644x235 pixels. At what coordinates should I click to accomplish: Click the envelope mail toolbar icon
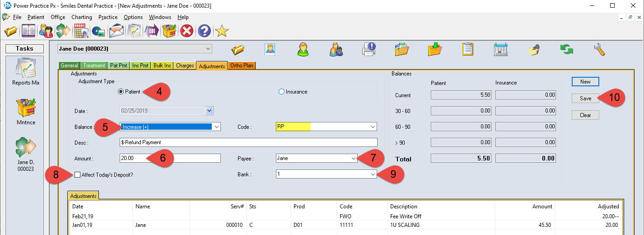click(x=117, y=31)
